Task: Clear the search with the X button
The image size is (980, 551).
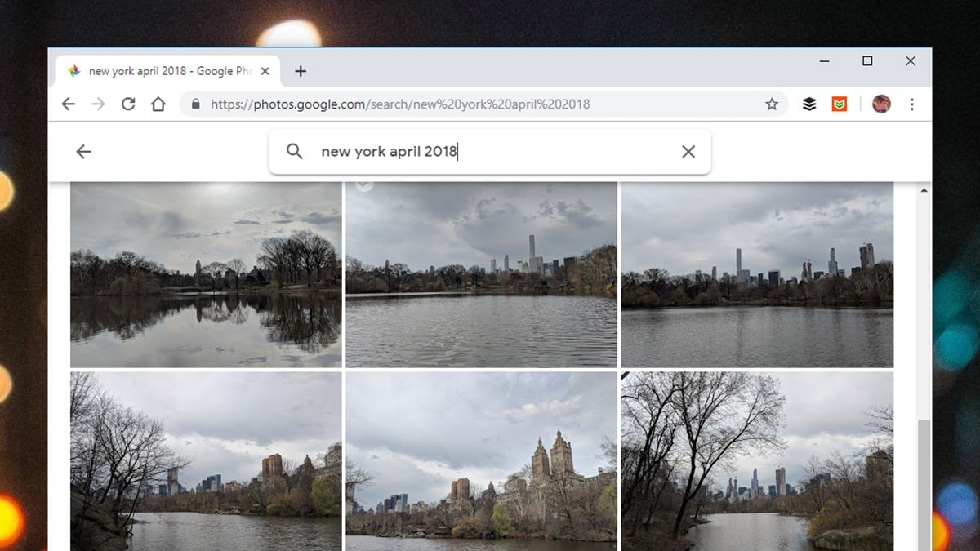Action: click(688, 151)
